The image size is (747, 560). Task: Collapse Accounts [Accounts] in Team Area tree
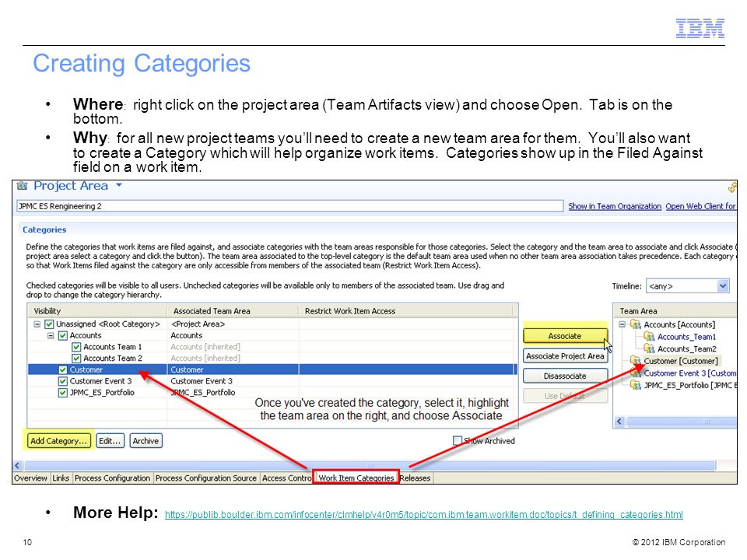coord(622,324)
